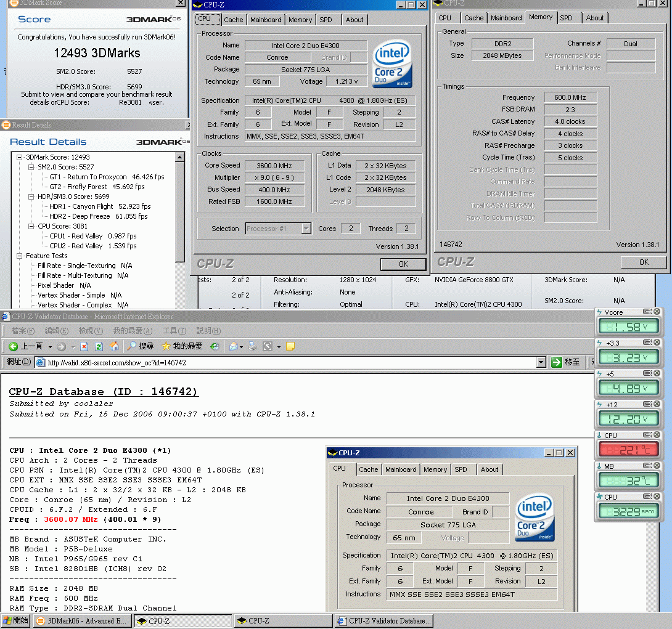Click the yellow note icon in IE toolbar

coord(290,346)
